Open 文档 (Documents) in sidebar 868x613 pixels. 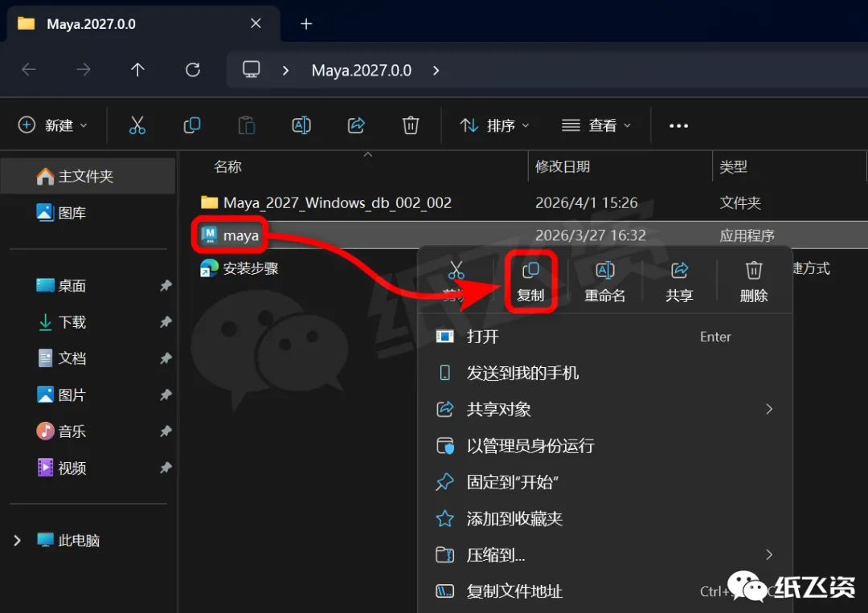(61, 358)
